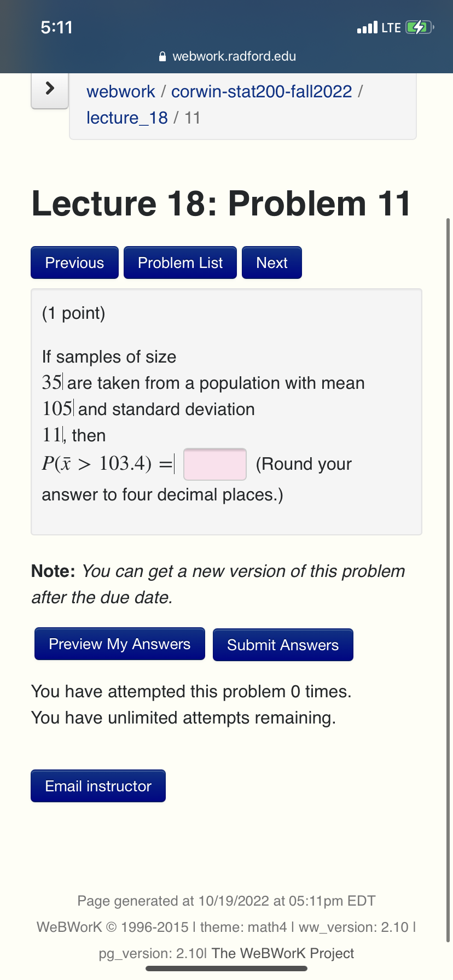Viewport: 453px width, 980px height.
Task: Open the lecture_18 problem set link
Action: click(x=126, y=118)
